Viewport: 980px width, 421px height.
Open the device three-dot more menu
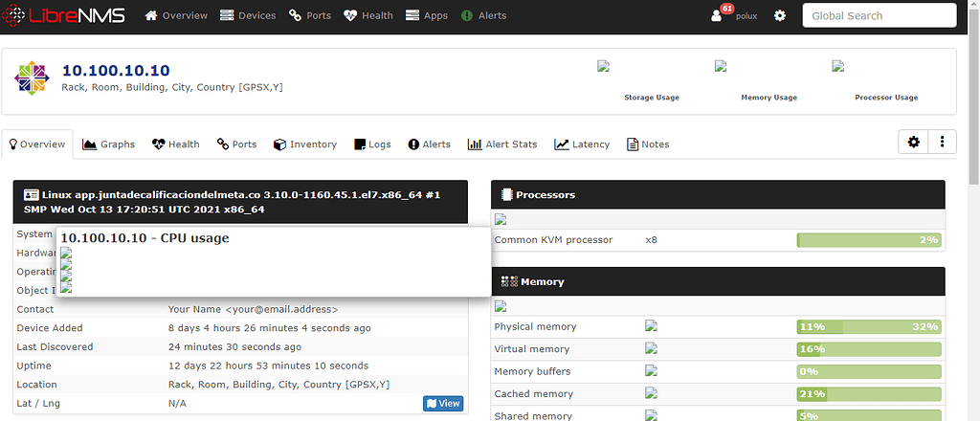point(943,143)
